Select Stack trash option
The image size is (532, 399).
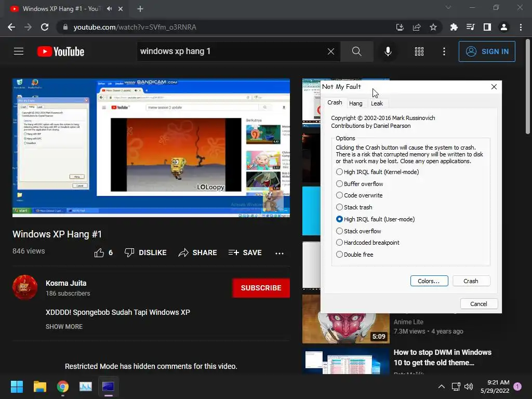click(354, 207)
